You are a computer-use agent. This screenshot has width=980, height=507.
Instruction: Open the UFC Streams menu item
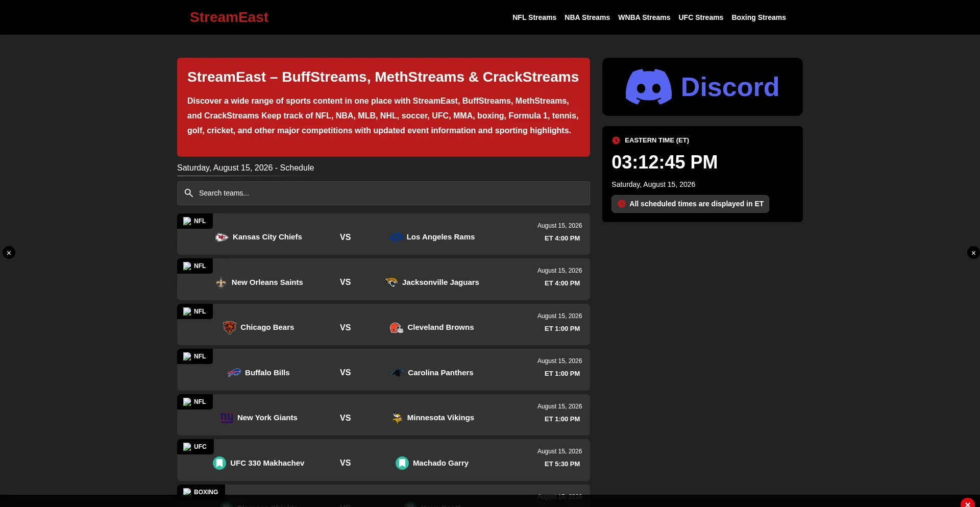701,17
